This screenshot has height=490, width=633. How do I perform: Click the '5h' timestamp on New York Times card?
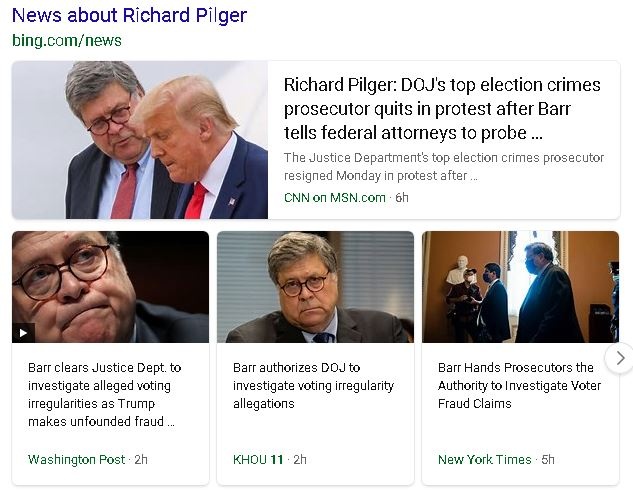(548, 459)
